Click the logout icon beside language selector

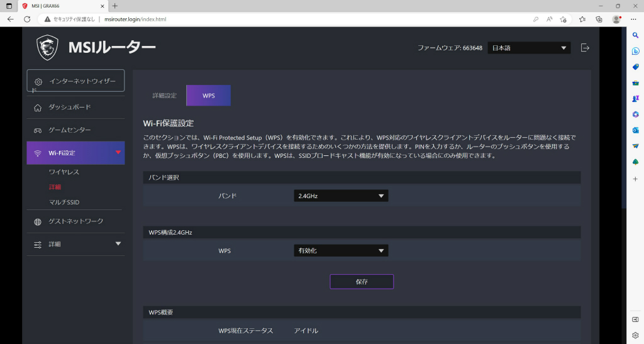click(585, 48)
